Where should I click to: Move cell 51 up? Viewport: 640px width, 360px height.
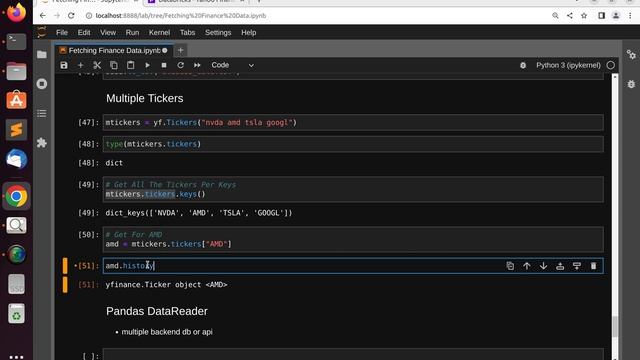point(527,266)
